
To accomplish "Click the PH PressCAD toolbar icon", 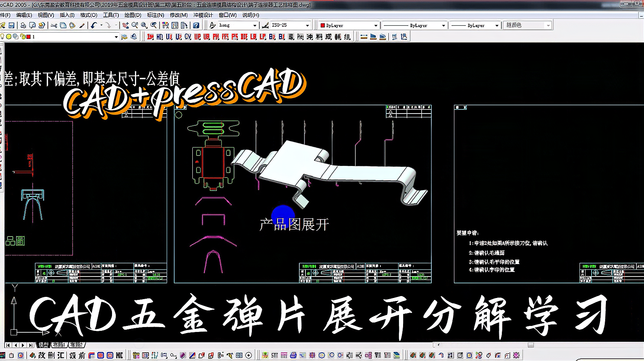I will pyautogui.click(x=216, y=37).
